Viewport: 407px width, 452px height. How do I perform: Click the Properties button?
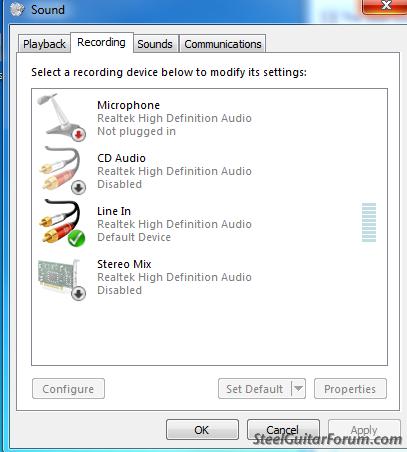click(x=350, y=388)
